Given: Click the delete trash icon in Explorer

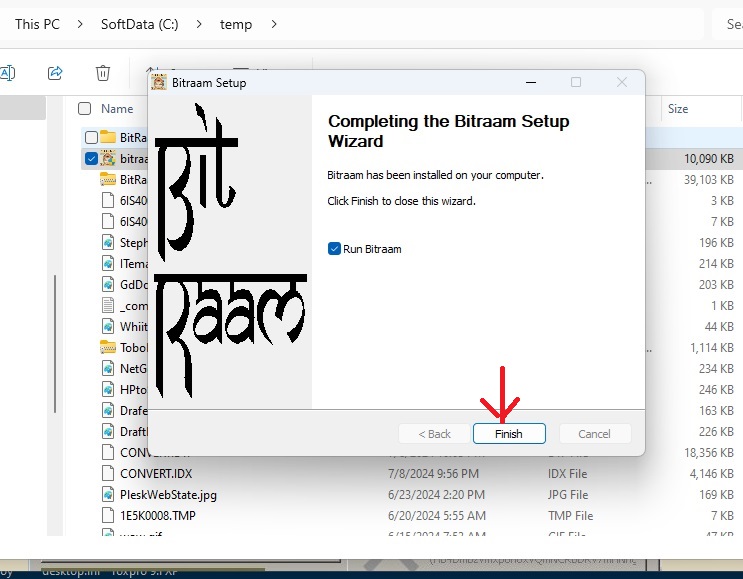Looking at the screenshot, I should click(103, 73).
